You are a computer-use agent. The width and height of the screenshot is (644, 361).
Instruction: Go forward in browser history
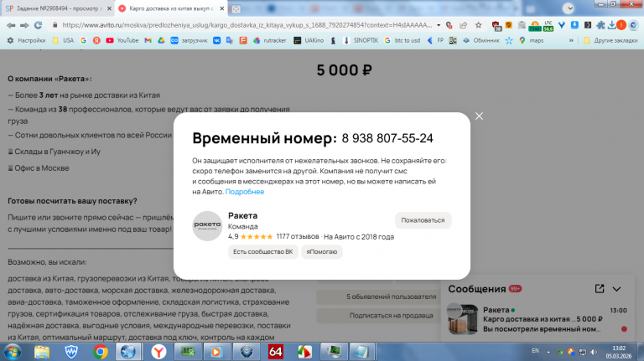[x=24, y=25]
